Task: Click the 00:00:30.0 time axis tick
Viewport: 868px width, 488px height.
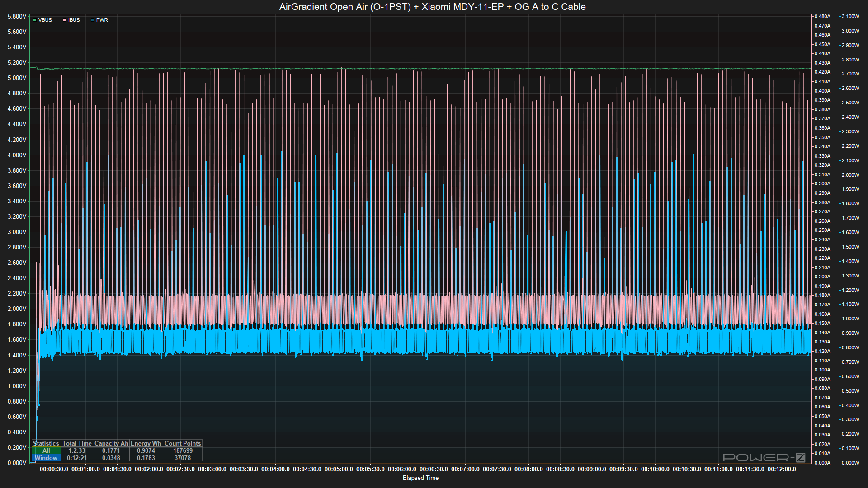Action: pyautogui.click(x=54, y=469)
